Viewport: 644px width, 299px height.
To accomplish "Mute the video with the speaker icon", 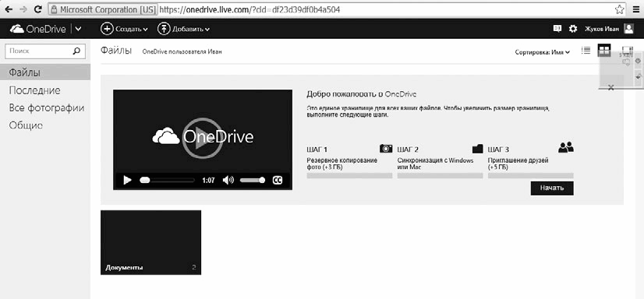I will pos(228,180).
